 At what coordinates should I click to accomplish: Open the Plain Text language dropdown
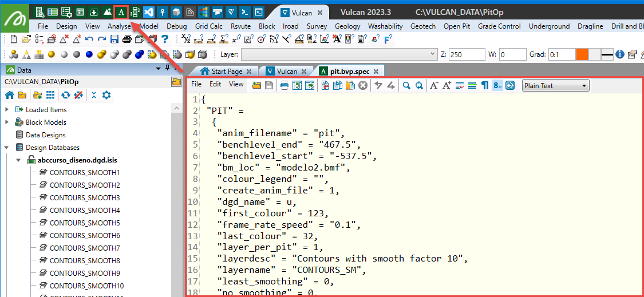(555, 85)
